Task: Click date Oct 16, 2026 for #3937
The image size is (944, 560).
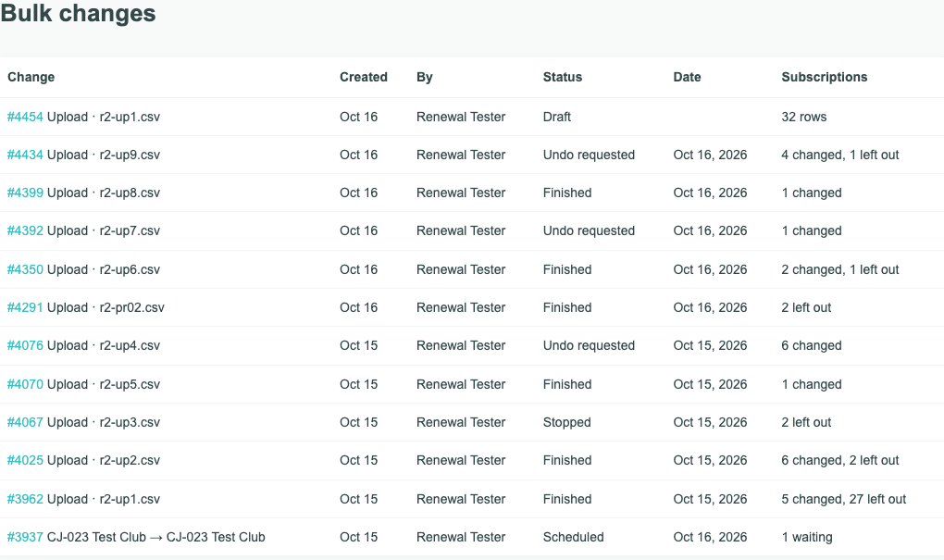Action: [710, 537]
